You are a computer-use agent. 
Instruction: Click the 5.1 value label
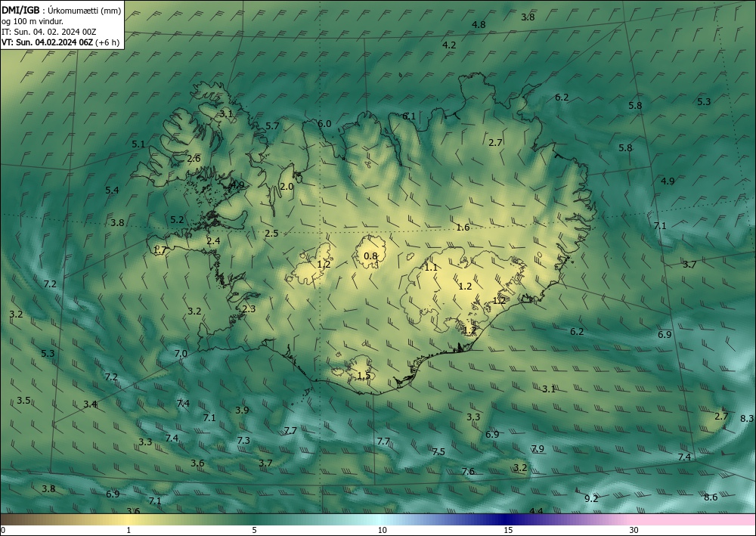point(138,144)
